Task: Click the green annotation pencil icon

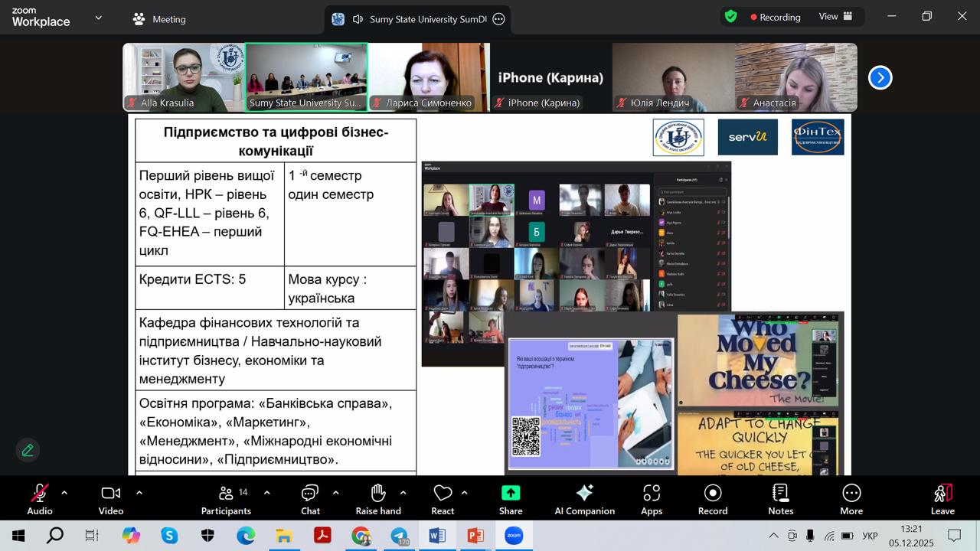Action: click(28, 450)
